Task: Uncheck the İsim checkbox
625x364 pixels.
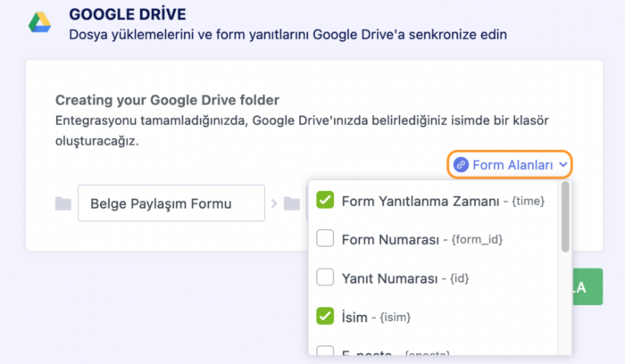Action: [325, 316]
